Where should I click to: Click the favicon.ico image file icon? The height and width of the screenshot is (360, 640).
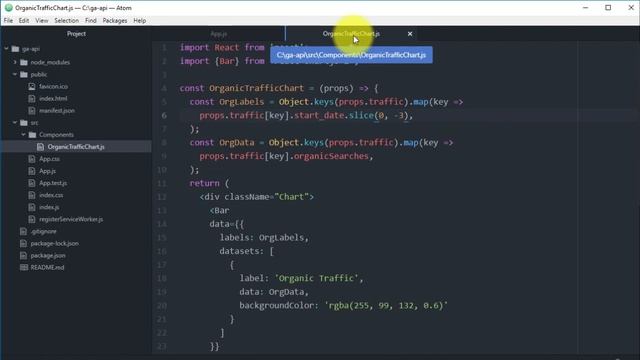pyautogui.click(x=32, y=87)
